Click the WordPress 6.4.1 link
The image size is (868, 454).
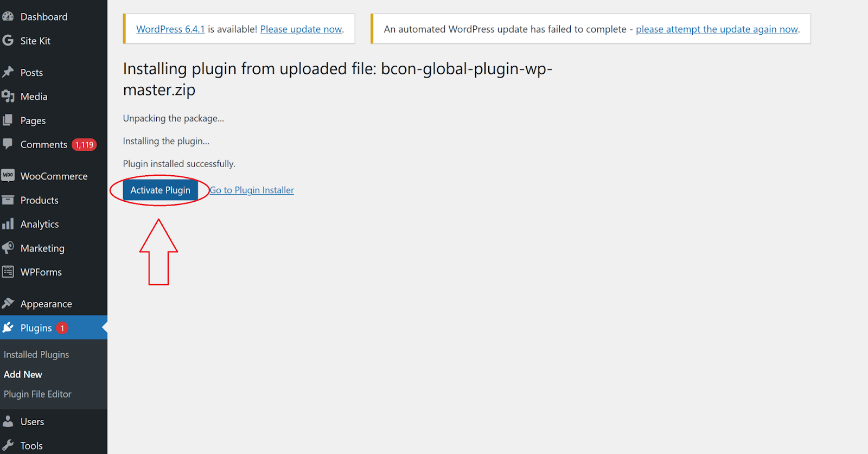tap(170, 29)
